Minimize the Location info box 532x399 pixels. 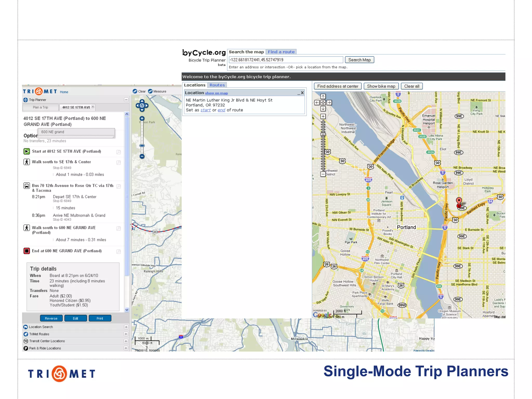pyautogui.click(x=299, y=93)
